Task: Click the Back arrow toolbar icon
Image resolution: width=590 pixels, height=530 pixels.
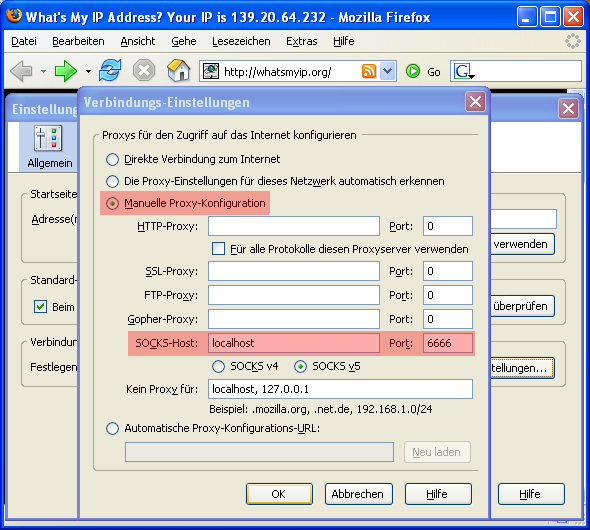Action: (x=21, y=71)
